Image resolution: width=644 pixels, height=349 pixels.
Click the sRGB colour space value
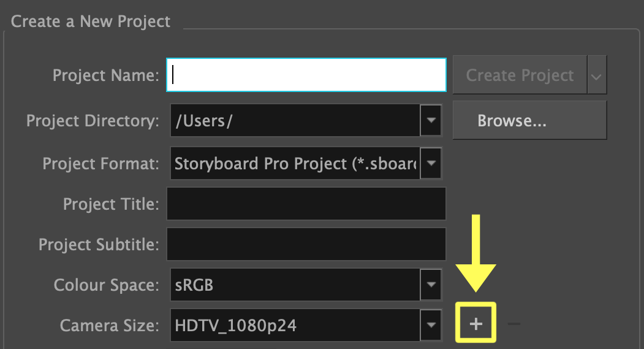[295, 285]
